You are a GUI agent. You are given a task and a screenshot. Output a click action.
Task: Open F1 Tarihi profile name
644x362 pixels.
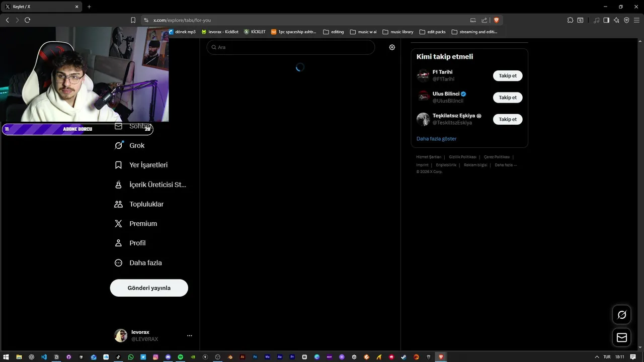tap(442, 72)
